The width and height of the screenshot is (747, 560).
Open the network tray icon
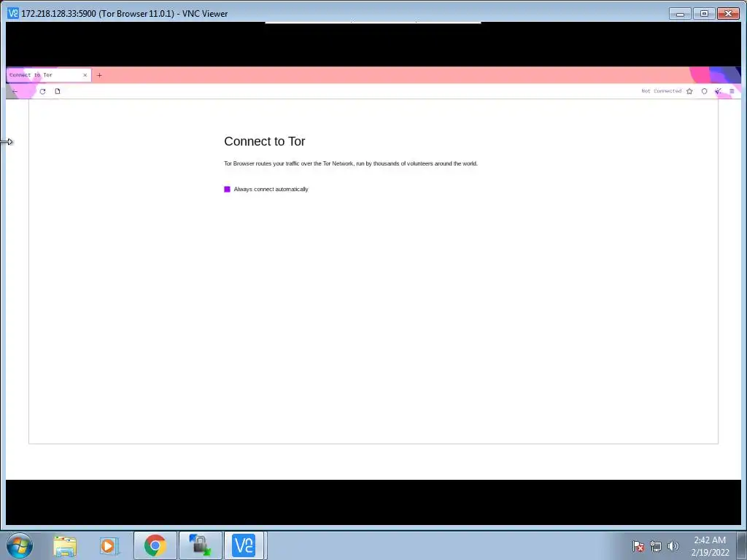click(656, 546)
